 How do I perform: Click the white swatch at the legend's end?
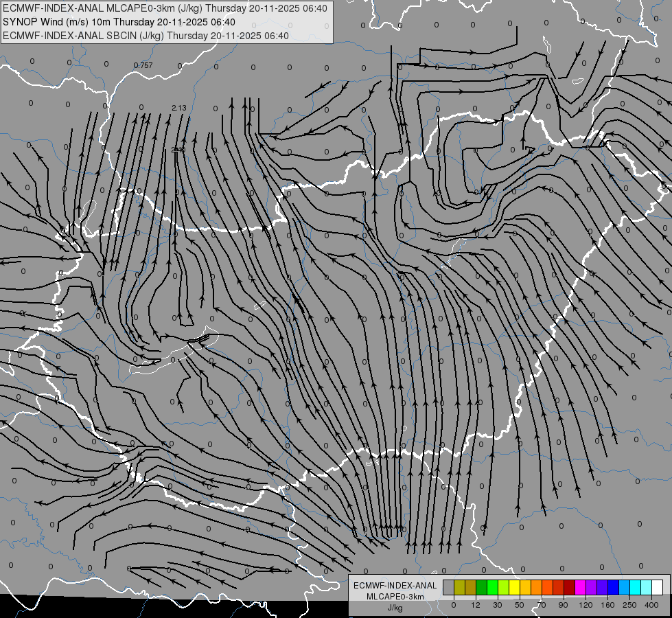point(657,587)
